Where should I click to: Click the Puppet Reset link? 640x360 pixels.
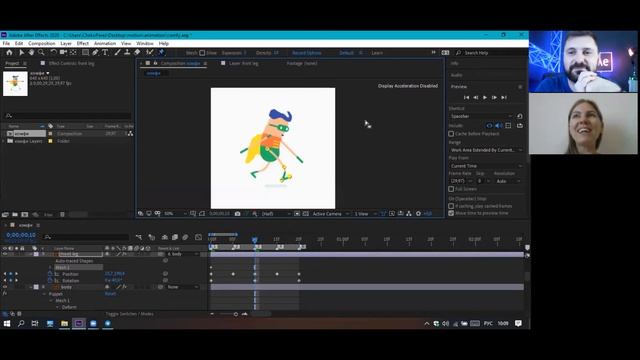pos(110,294)
